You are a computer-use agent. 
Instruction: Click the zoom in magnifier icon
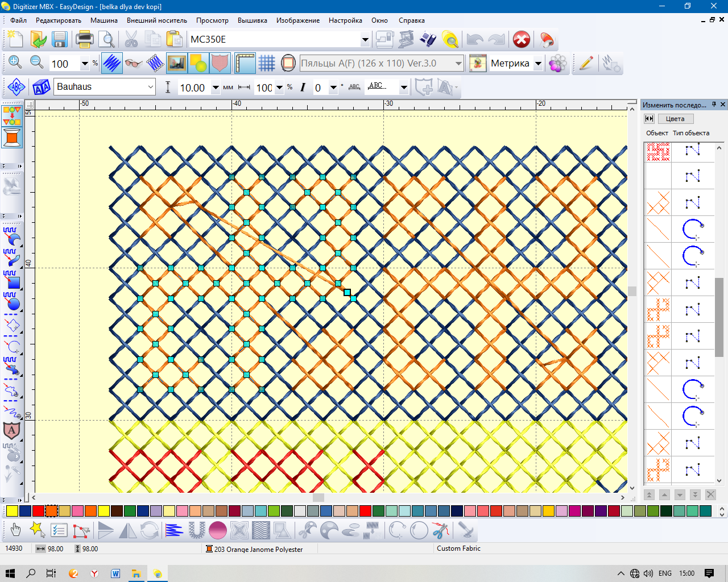click(15, 63)
